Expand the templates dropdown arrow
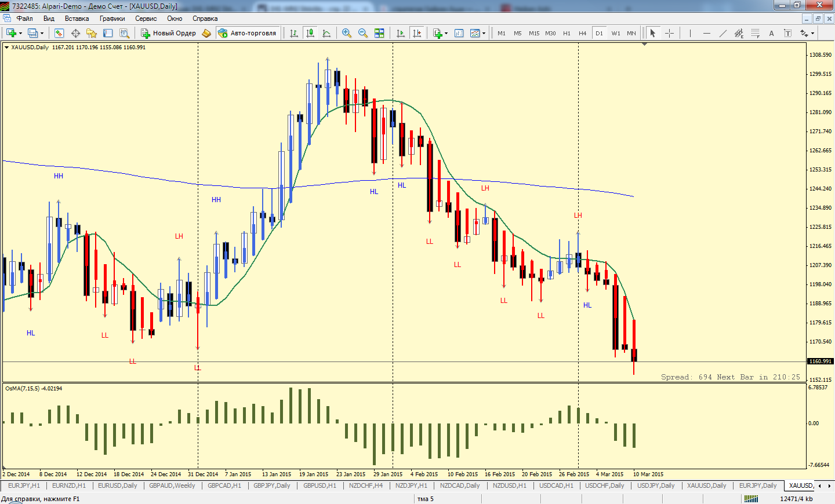Viewport: 835px width, 504px height. pyautogui.click(x=484, y=33)
